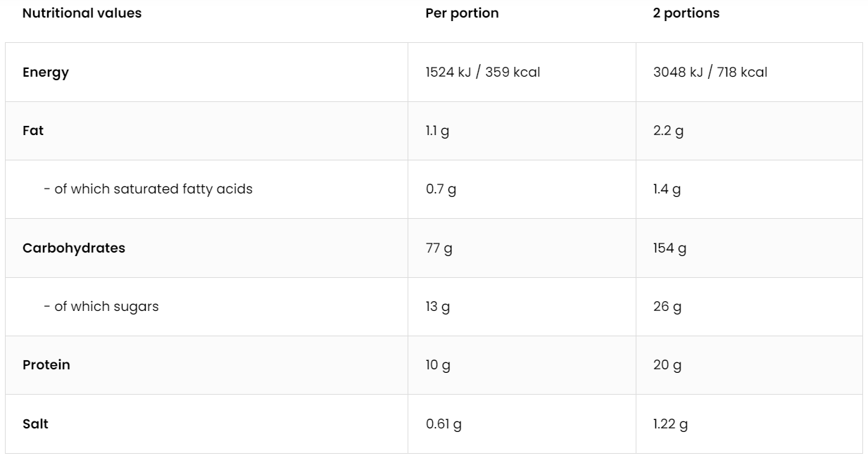The height and width of the screenshot is (458, 868).
Task: Select the Energy row label
Action: 46,72
